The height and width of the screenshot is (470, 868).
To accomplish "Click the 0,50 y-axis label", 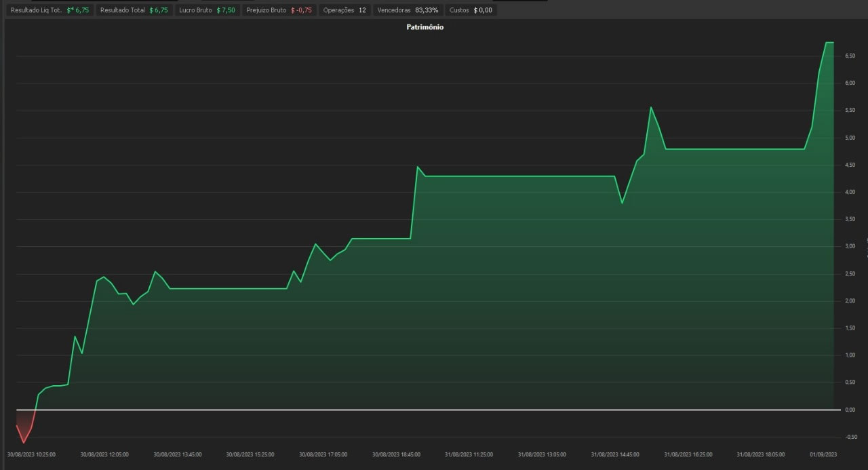I will click(850, 382).
